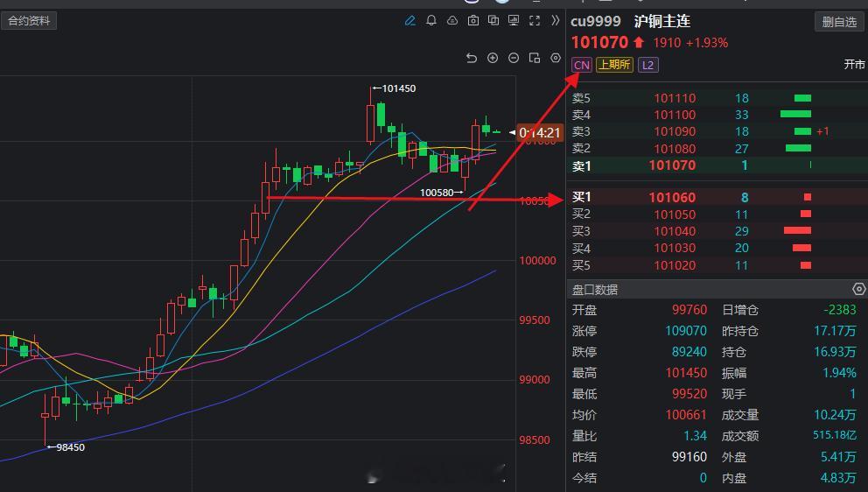Click the 98450 low marker on chart

click(x=70, y=447)
